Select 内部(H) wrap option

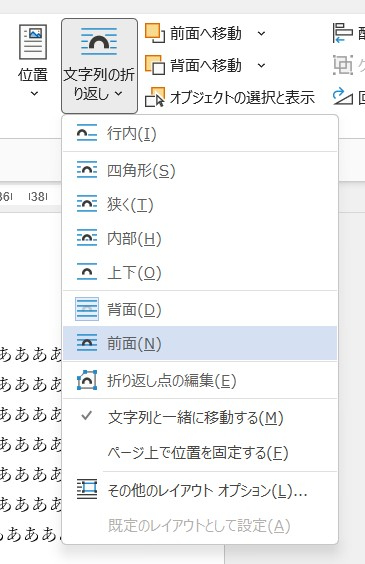(x=200, y=238)
